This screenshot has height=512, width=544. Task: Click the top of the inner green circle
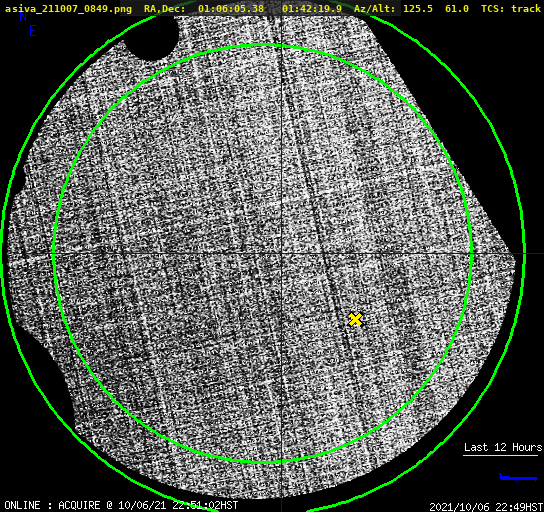click(263, 44)
